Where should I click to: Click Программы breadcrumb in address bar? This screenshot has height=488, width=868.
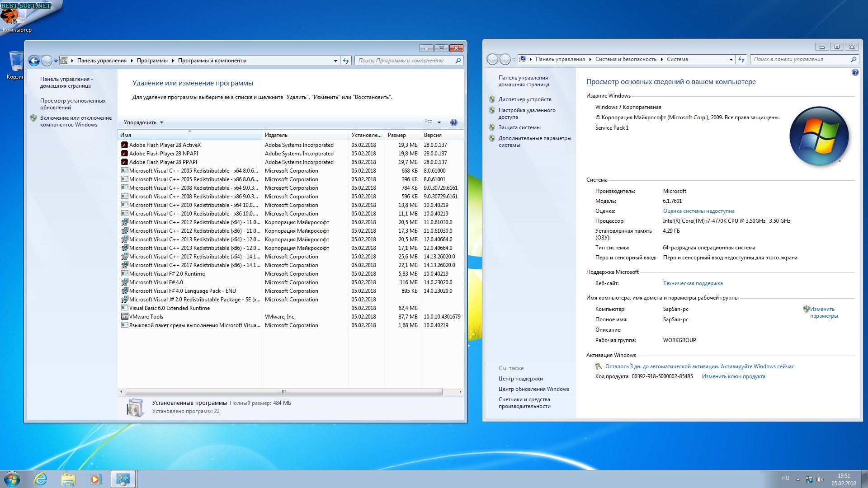(x=152, y=61)
